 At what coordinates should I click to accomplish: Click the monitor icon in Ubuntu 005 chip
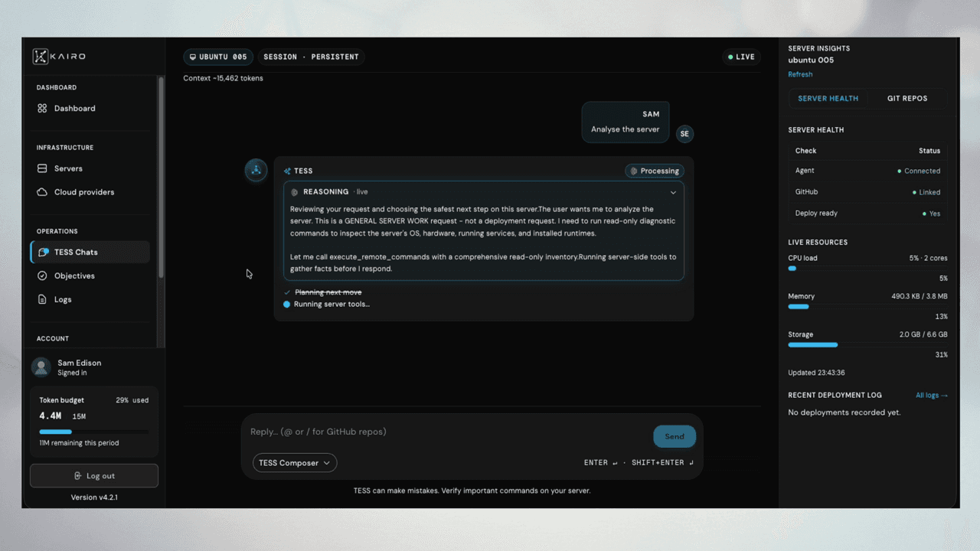coord(193,57)
